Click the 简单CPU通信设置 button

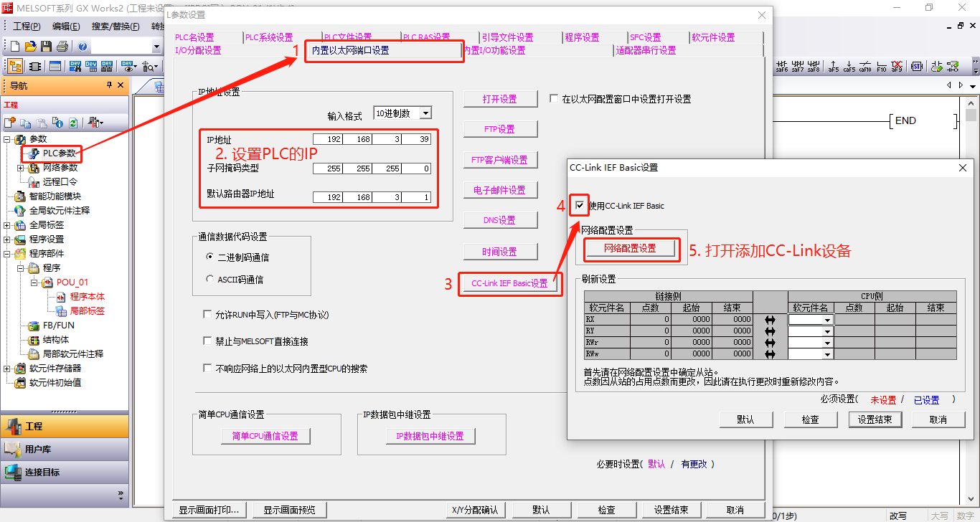click(265, 436)
